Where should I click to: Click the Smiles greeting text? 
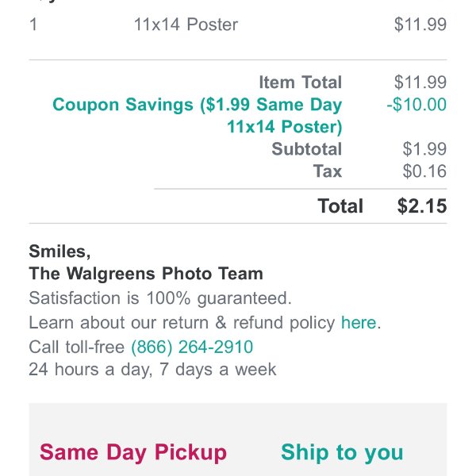pos(59,251)
